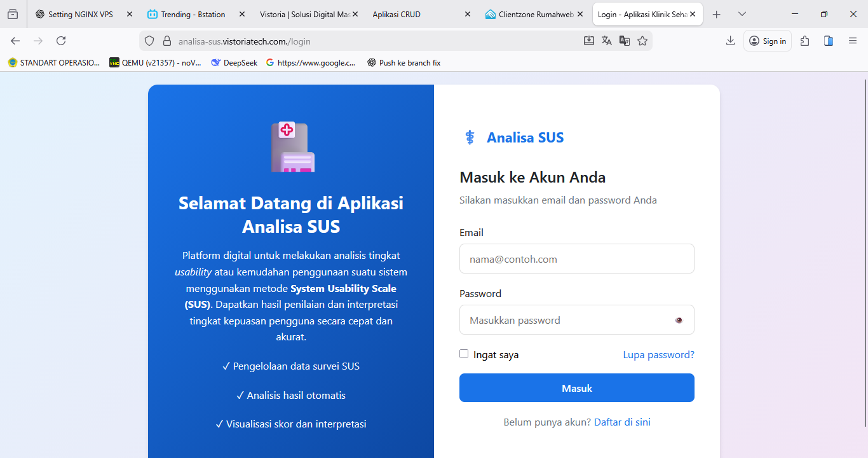Open the list all tabs chevron

pos(742,13)
